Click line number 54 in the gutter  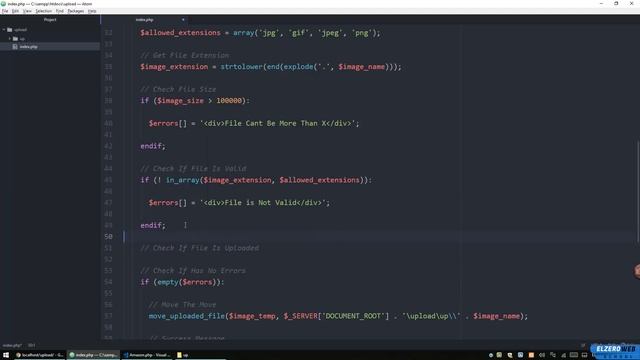pos(108,282)
